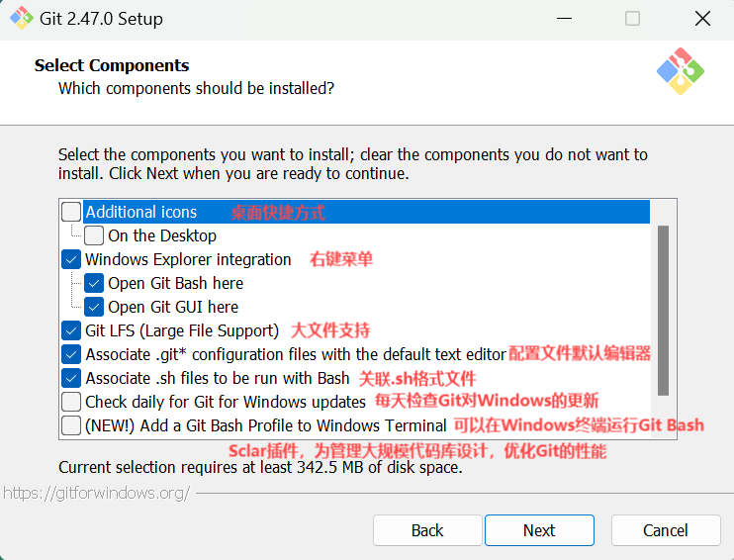Click the Git logo in title bar
Image resolution: width=734 pixels, height=560 pixels.
click(22, 19)
